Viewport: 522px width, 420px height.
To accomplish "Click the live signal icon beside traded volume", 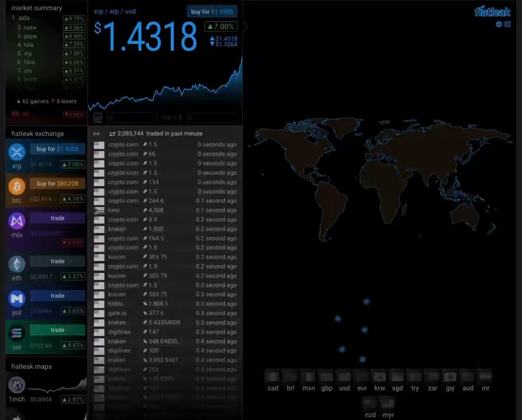I will [97, 134].
